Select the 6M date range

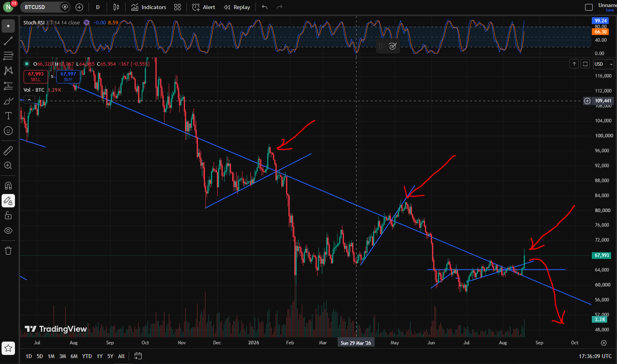point(74,356)
